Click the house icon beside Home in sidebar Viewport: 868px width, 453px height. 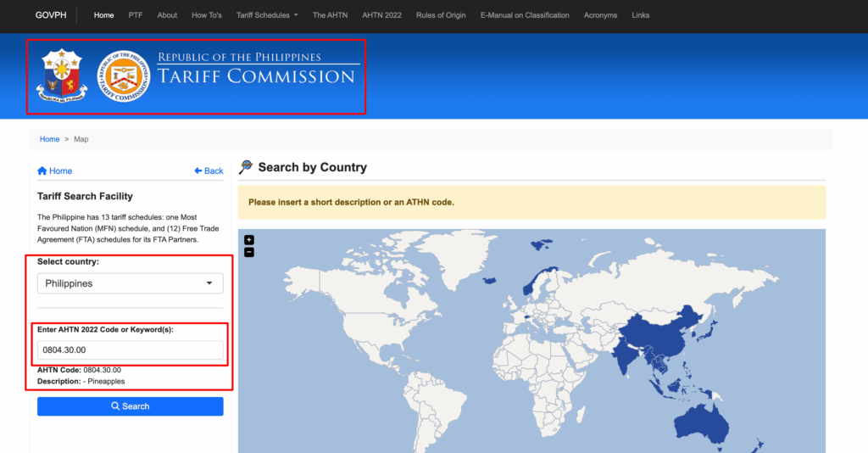(x=42, y=171)
